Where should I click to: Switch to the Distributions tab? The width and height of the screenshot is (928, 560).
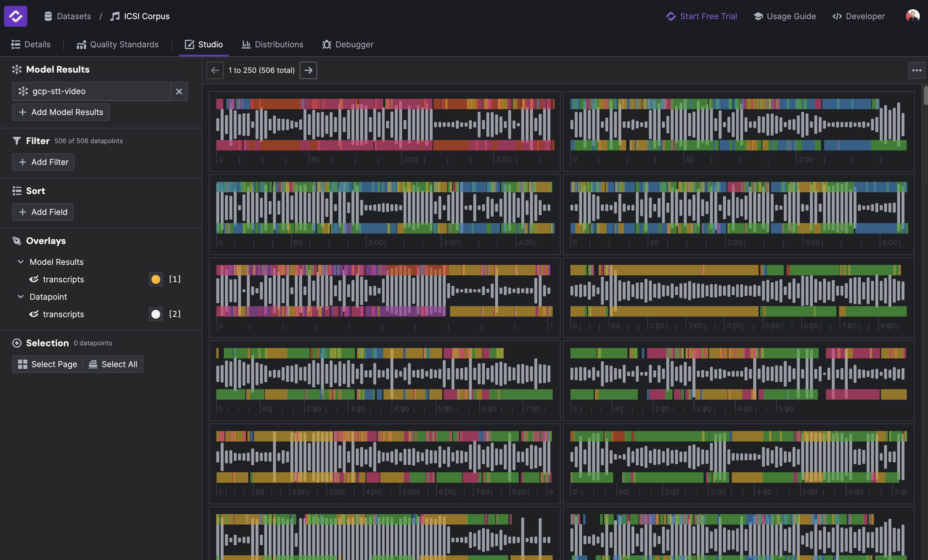272,44
